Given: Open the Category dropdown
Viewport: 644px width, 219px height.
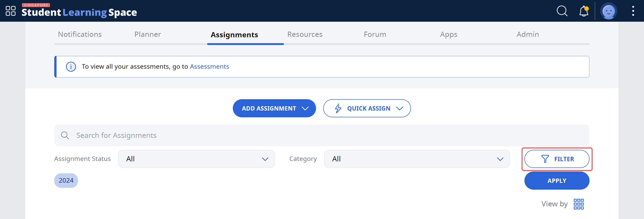Looking at the screenshot, I should 417,159.
